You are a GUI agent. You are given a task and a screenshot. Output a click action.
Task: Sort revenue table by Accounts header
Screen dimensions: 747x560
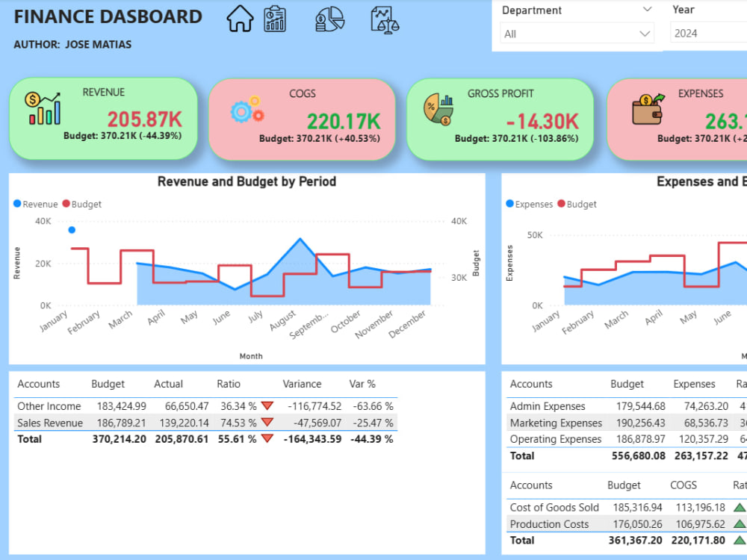(x=39, y=384)
